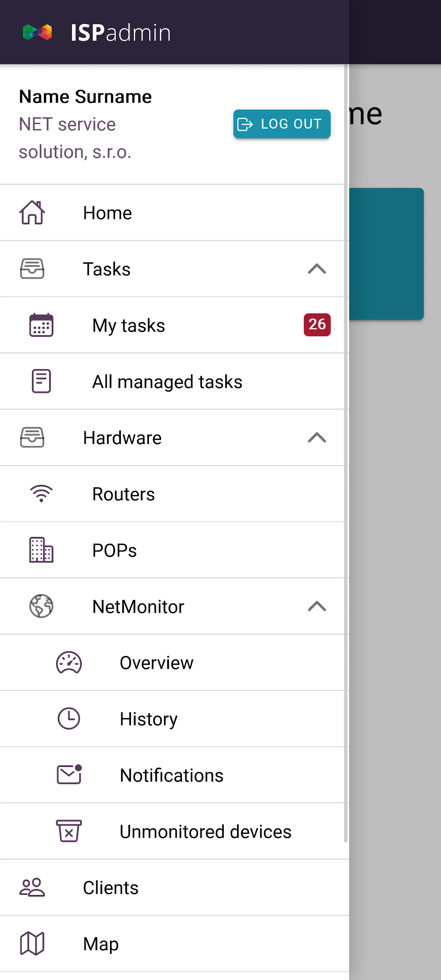Screen dimensions: 441x980
Task: Click the My tasks calendar icon
Action: click(42, 325)
